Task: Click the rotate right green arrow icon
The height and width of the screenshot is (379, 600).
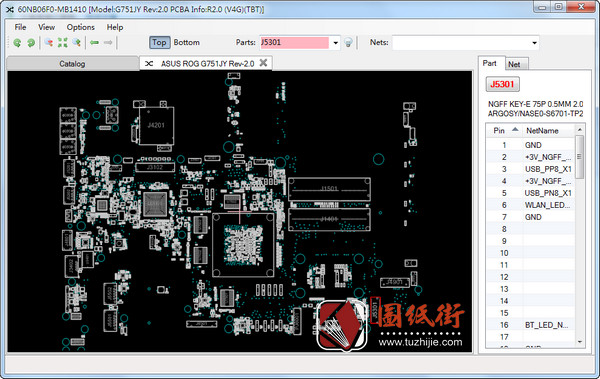Action: click(x=31, y=42)
